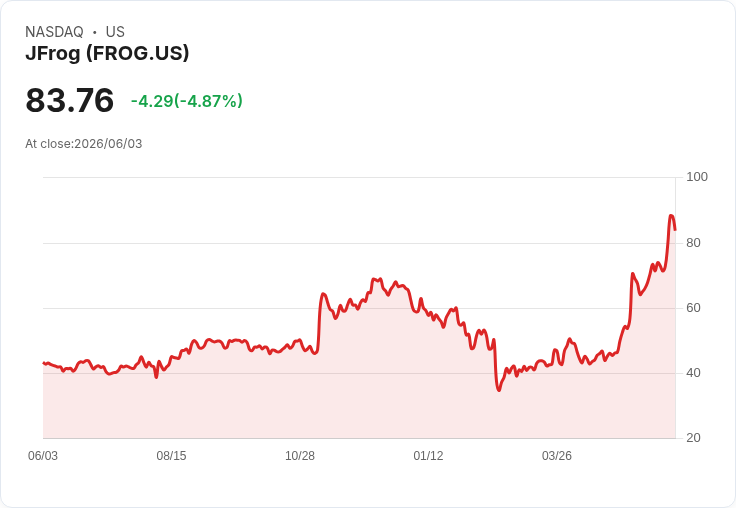Click the chart peak near 88

click(671, 216)
